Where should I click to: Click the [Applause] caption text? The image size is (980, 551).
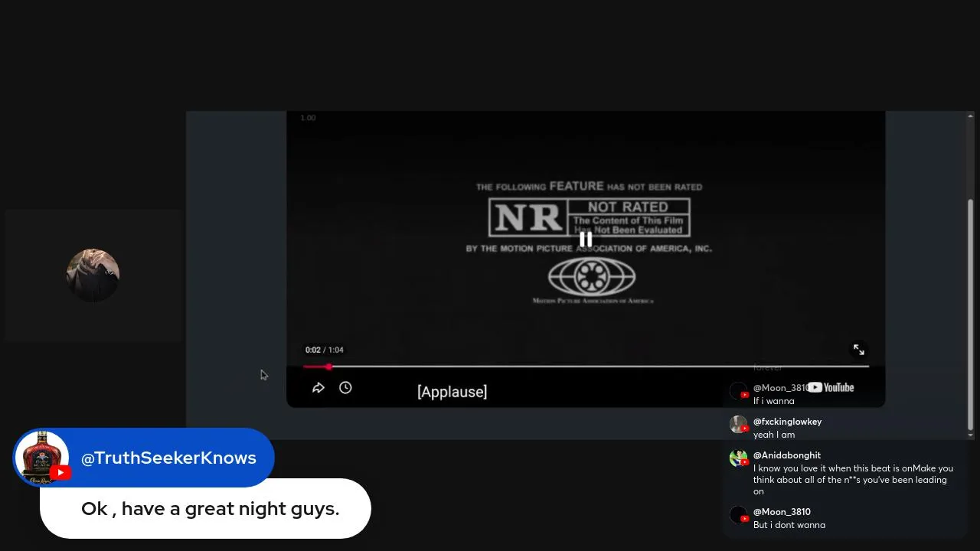(452, 392)
